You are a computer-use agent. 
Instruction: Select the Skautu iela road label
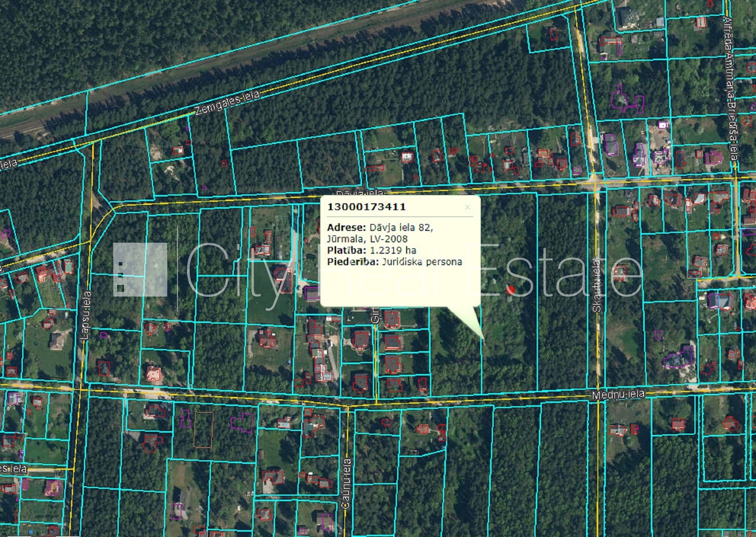tap(597, 286)
